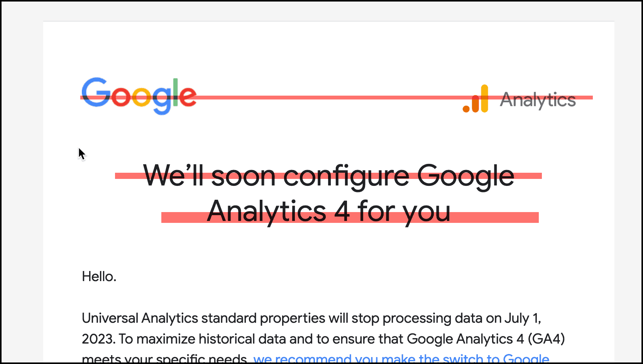
Task: Click the 'Analytics 4 for you' heading line
Action: pos(328,211)
